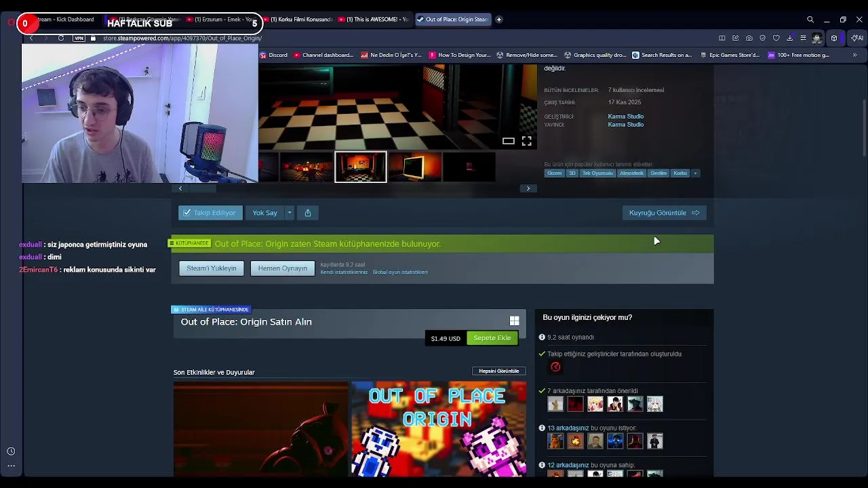Open the Global oyun istatistikleri link

coord(400,272)
